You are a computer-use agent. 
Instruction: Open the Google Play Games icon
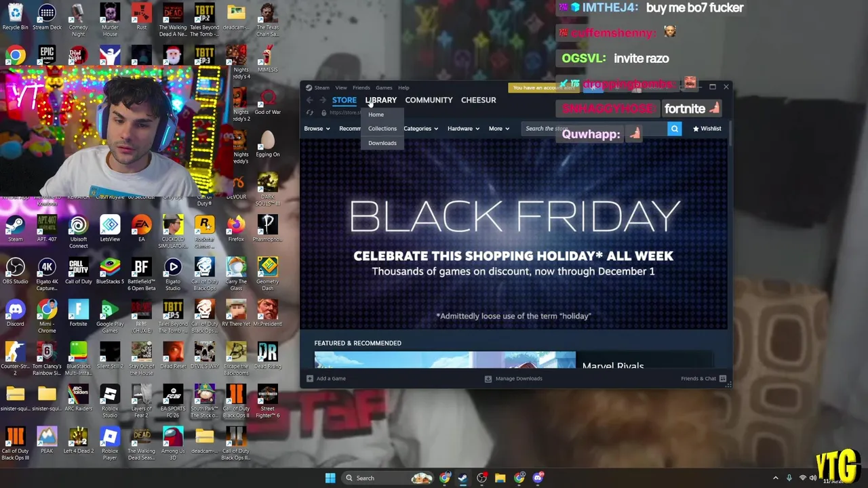110,317
